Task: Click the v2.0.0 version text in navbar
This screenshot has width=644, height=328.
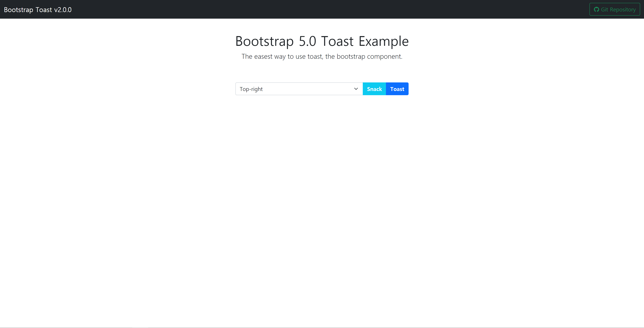Action: tap(63, 10)
